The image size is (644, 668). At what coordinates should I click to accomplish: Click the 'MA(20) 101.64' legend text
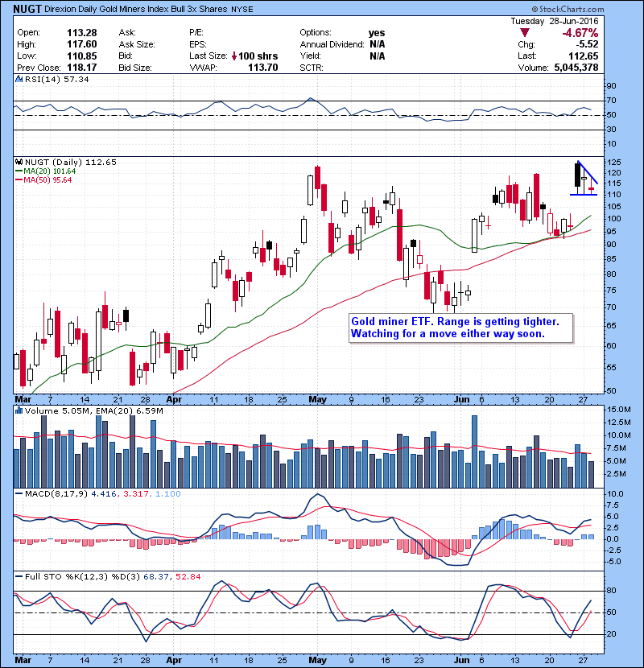pyautogui.click(x=49, y=171)
